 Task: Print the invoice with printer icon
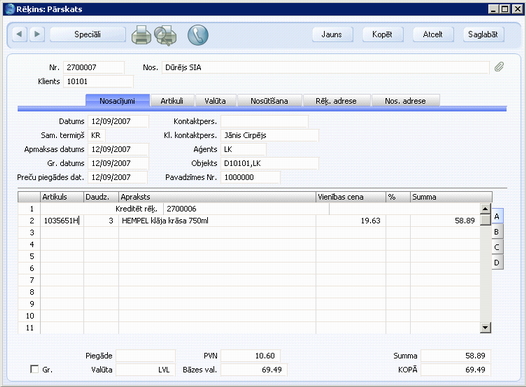[x=141, y=35]
